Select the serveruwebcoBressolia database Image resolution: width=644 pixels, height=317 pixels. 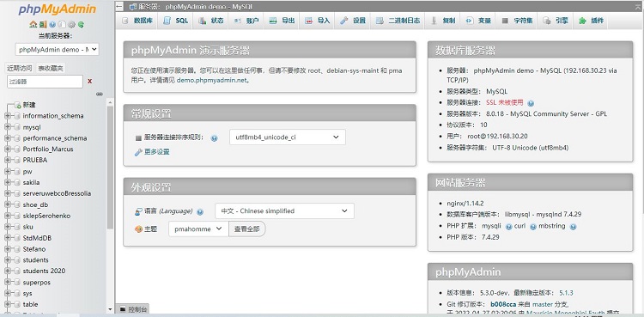tap(57, 193)
